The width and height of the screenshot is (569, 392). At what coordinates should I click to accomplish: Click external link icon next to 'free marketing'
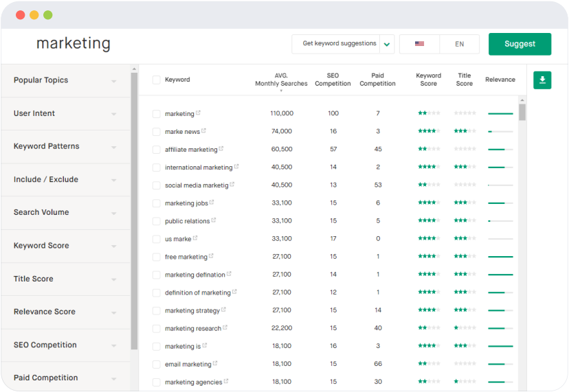tap(211, 256)
